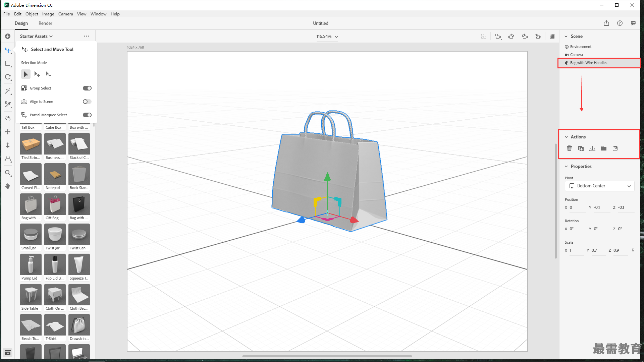644x362 pixels.
Task: Toggle the Render Preview icon
Action: pyautogui.click(x=552, y=36)
